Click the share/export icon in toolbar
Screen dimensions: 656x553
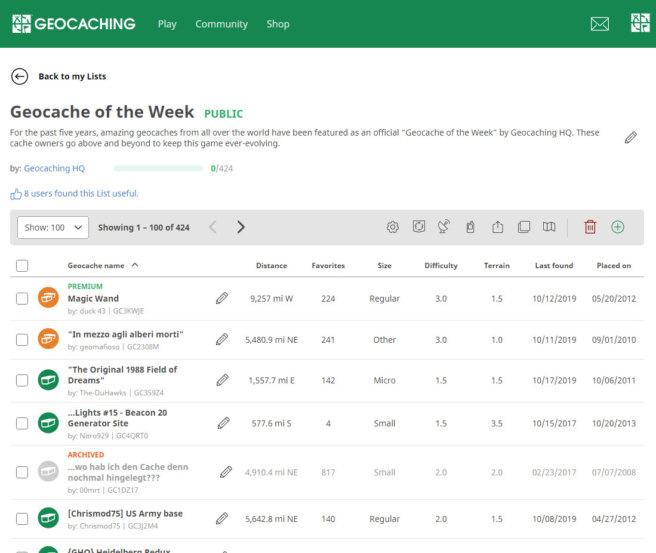pos(497,227)
